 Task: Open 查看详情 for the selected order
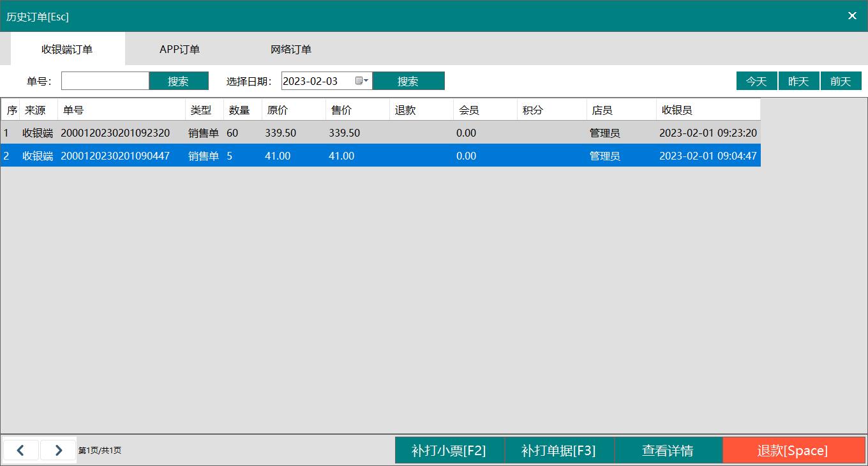(668, 450)
